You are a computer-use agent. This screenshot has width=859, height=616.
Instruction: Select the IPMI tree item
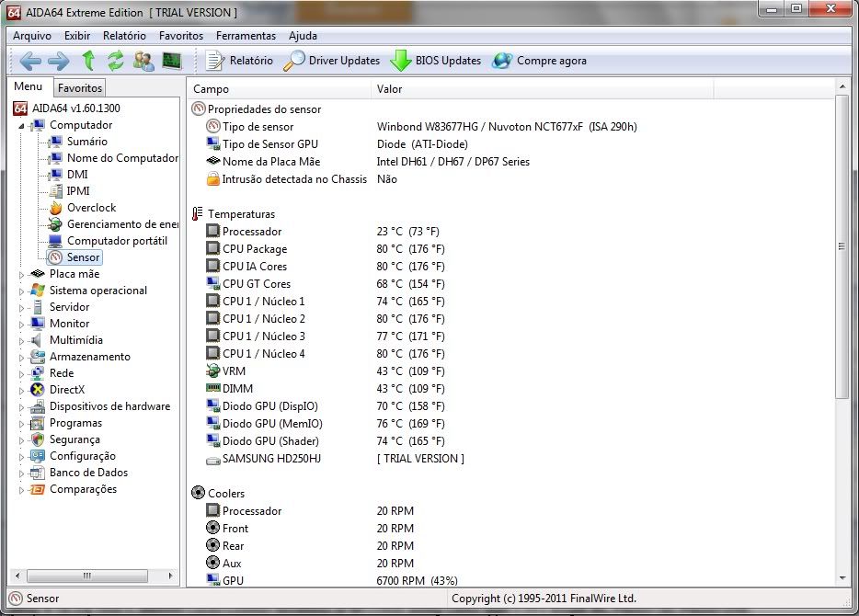coord(78,190)
